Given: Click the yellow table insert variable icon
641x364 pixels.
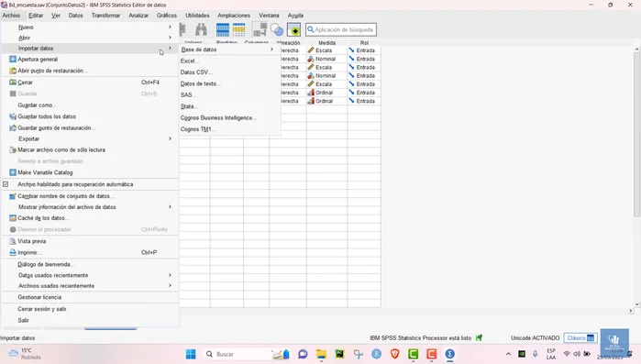Looking at the screenshot, I should tap(238, 30).
